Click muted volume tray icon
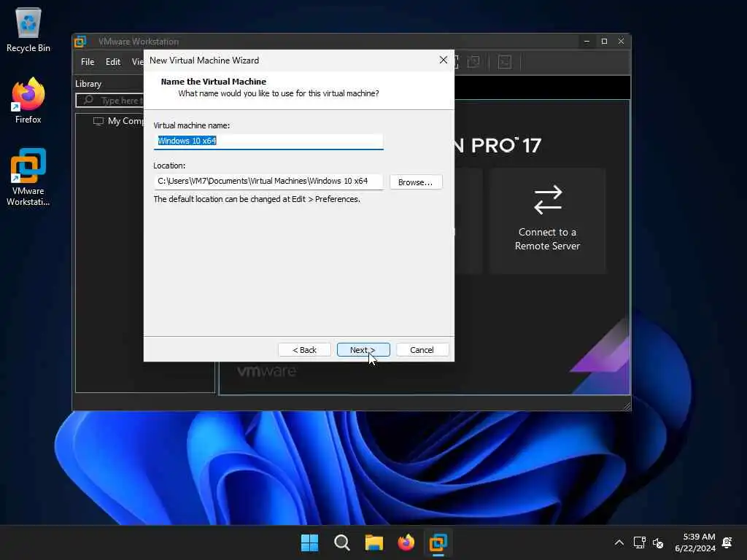The image size is (747, 560). [x=658, y=542]
